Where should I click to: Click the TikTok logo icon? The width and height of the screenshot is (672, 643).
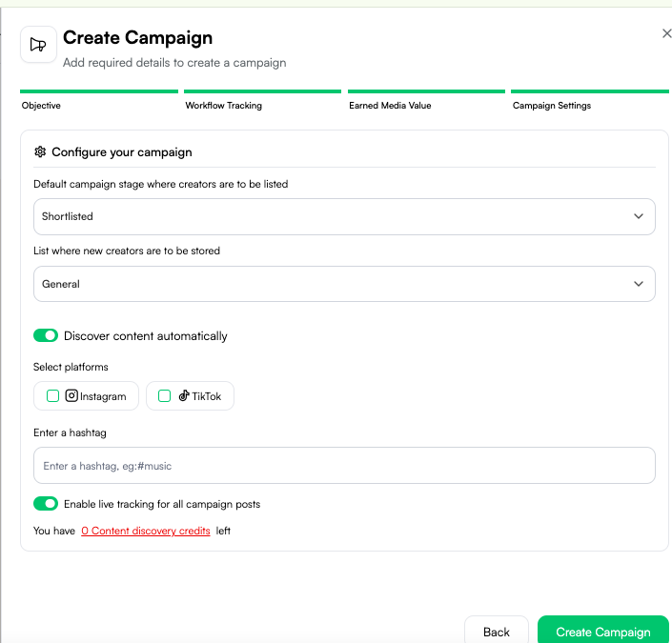click(184, 395)
